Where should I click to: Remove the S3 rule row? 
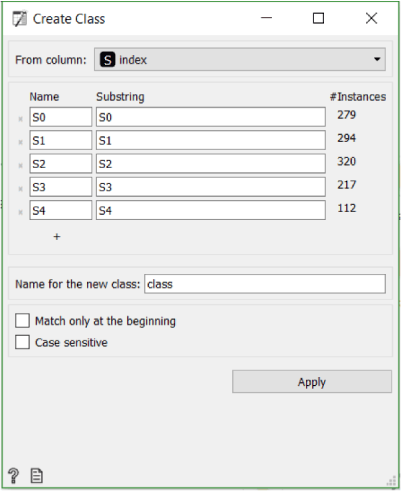pos(20,189)
